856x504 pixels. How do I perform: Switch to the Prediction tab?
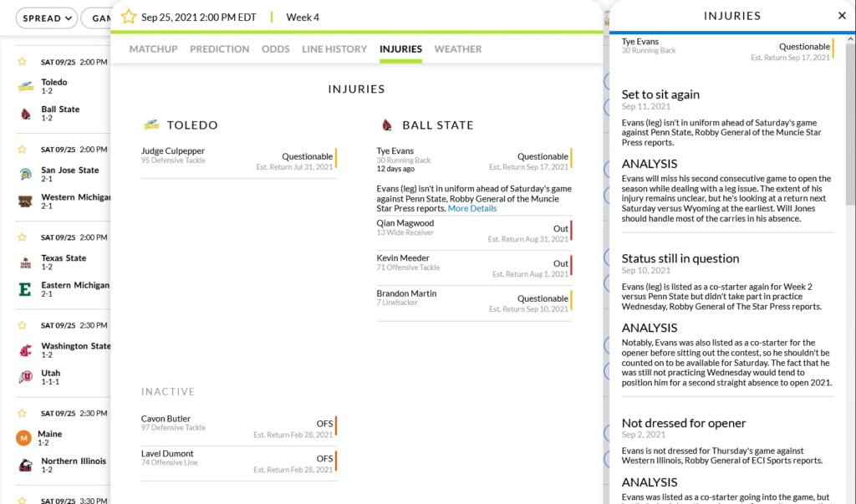[x=220, y=49]
